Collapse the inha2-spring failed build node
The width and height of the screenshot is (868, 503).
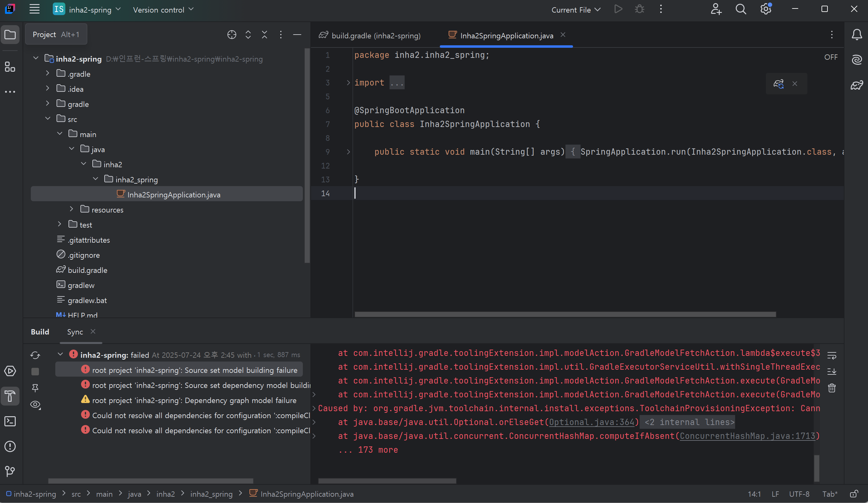60,354
